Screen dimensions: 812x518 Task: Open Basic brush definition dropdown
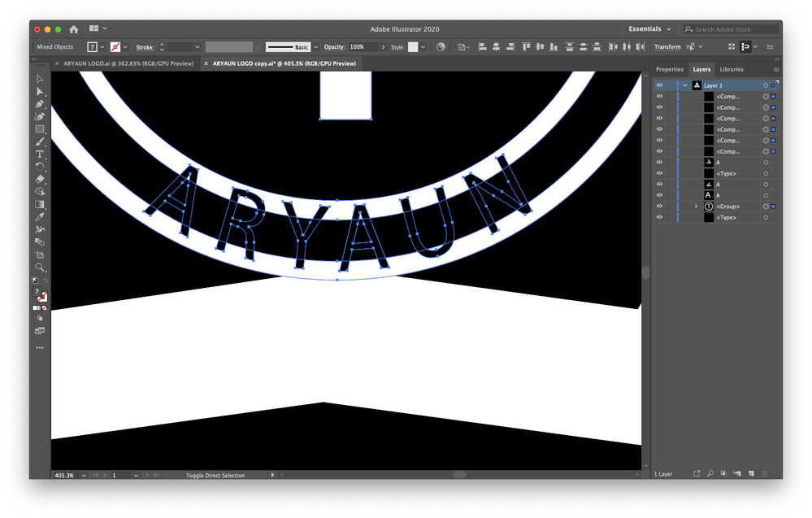tap(316, 47)
